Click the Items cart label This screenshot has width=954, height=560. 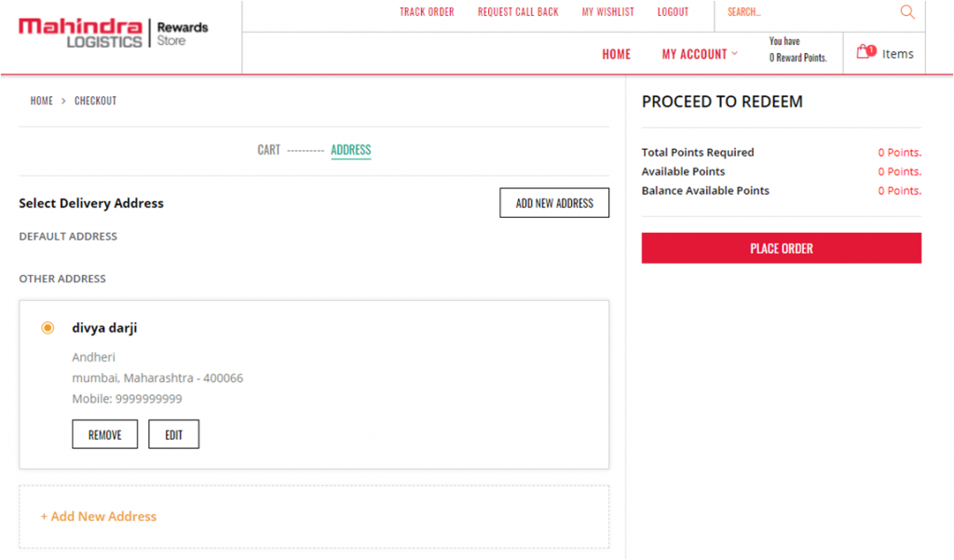(897, 54)
